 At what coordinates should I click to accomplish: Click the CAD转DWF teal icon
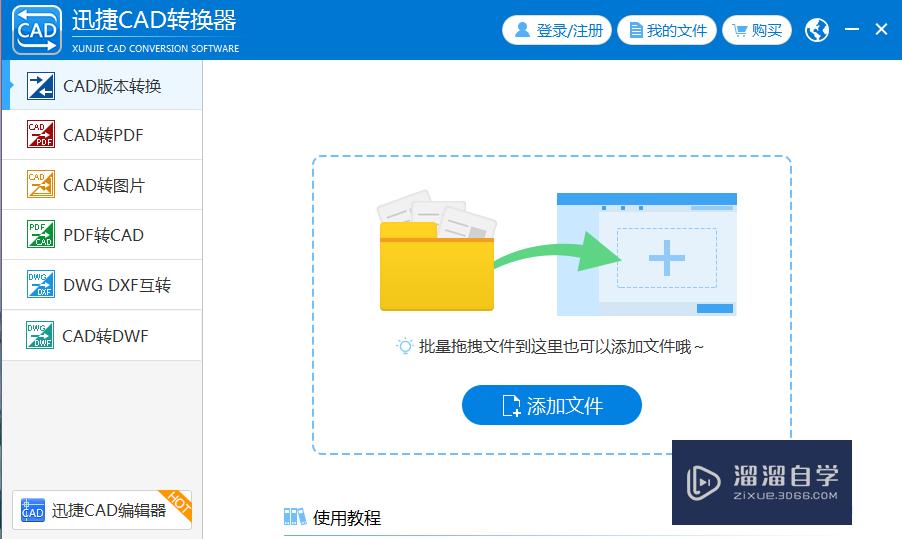pyautogui.click(x=40, y=335)
